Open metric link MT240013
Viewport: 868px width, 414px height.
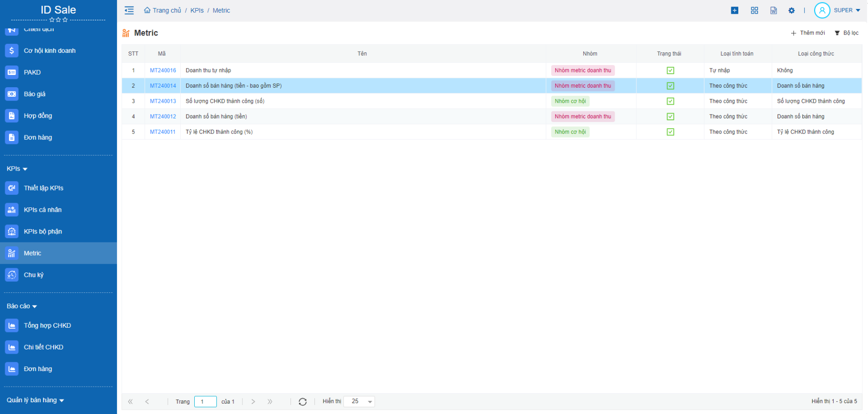(163, 101)
